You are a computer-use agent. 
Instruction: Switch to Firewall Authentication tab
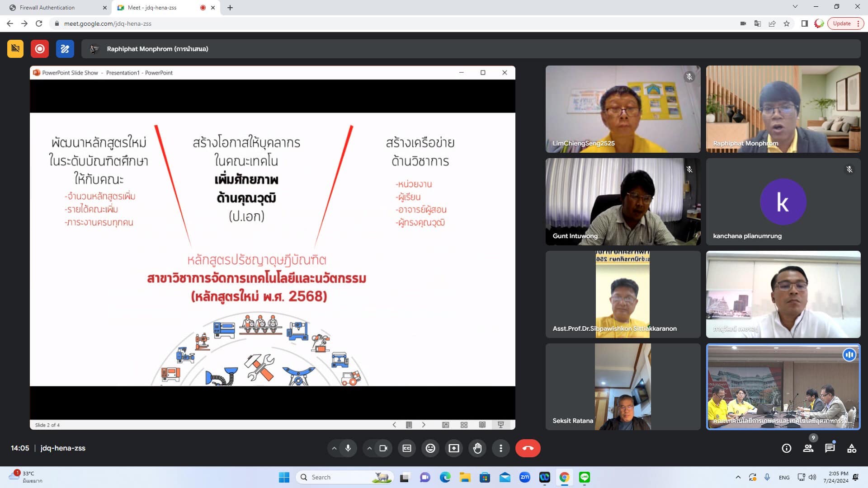pos(47,8)
